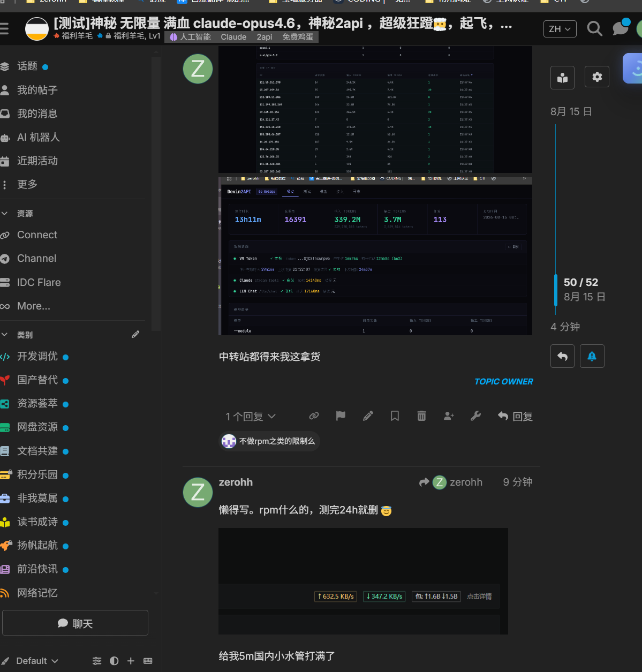Viewport: 642px width, 672px height.
Task: Click the 聊天 chat button
Action: point(75,623)
